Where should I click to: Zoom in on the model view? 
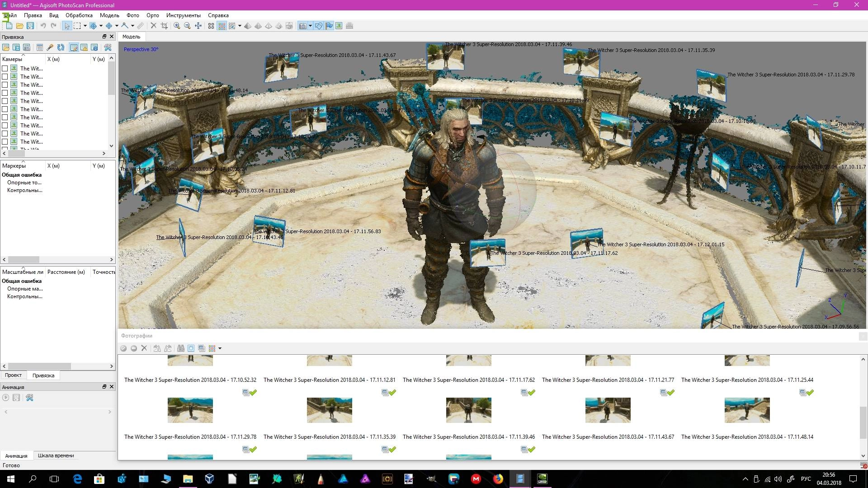pyautogui.click(x=177, y=26)
